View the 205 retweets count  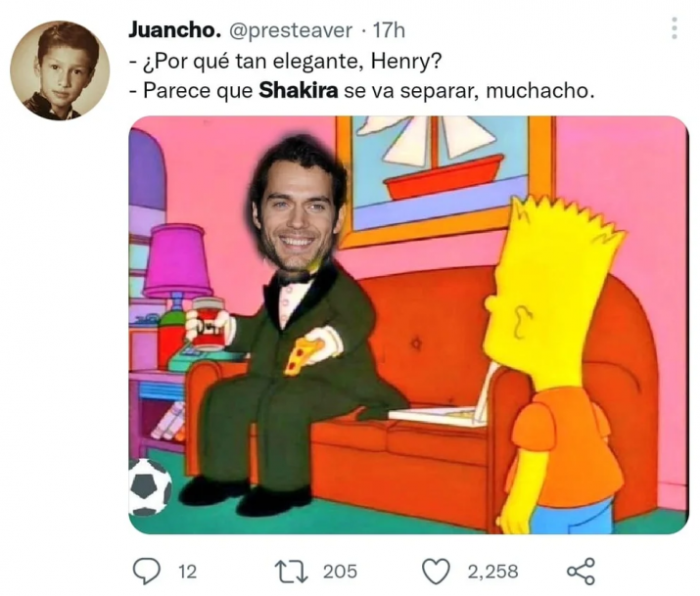340,572
